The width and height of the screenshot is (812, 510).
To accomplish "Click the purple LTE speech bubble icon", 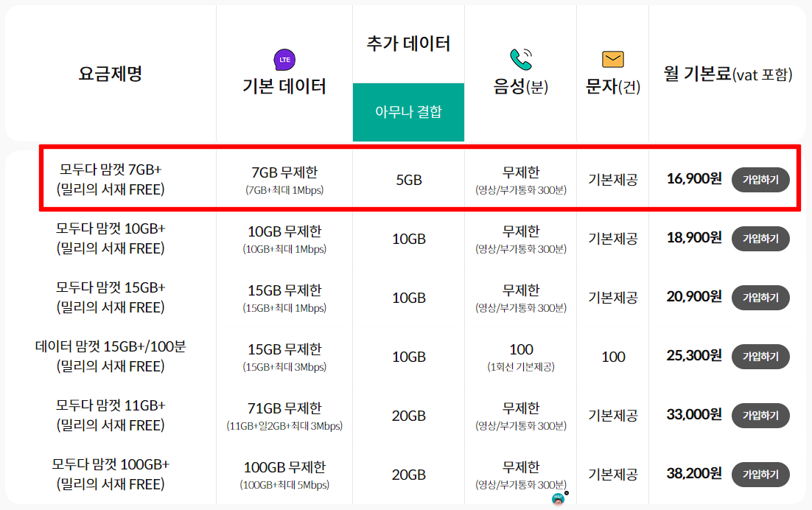I will tap(284, 59).
